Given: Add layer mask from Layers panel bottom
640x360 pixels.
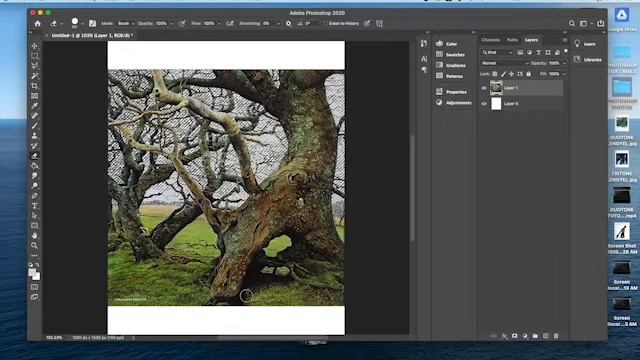Looking at the screenshot, I should tap(515, 336).
